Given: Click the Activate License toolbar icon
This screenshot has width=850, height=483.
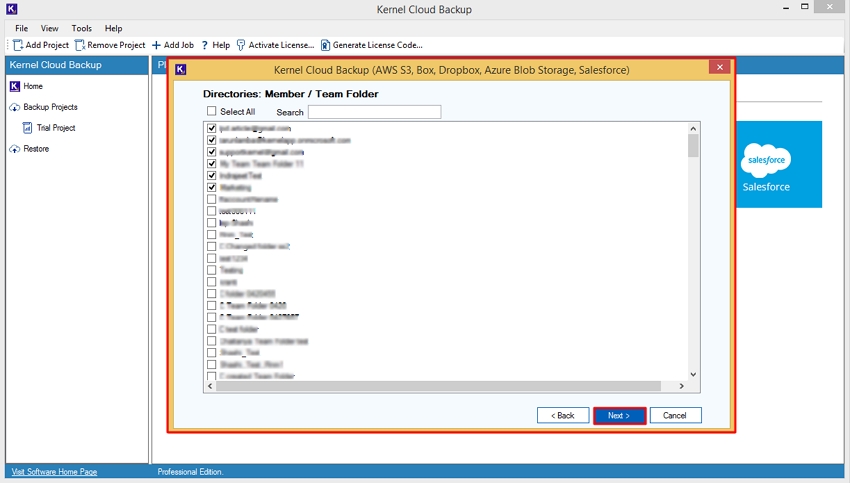Looking at the screenshot, I should pyautogui.click(x=241, y=45).
